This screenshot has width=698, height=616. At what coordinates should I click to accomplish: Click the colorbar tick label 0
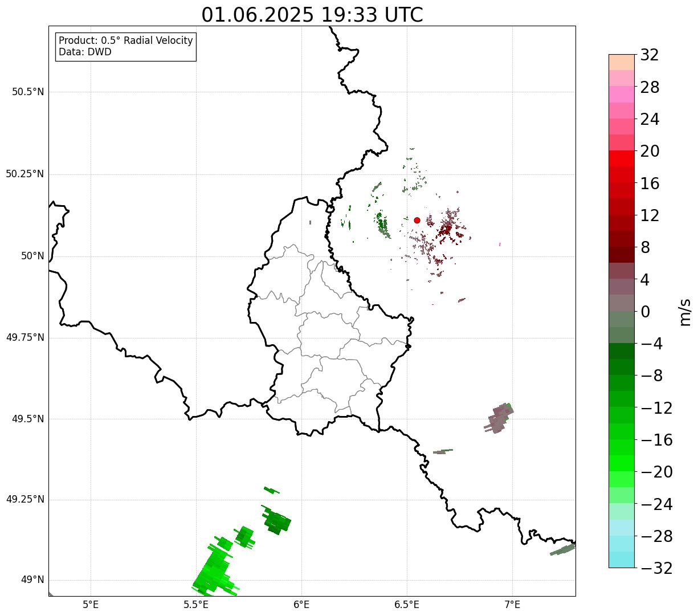tap(646, 312)
